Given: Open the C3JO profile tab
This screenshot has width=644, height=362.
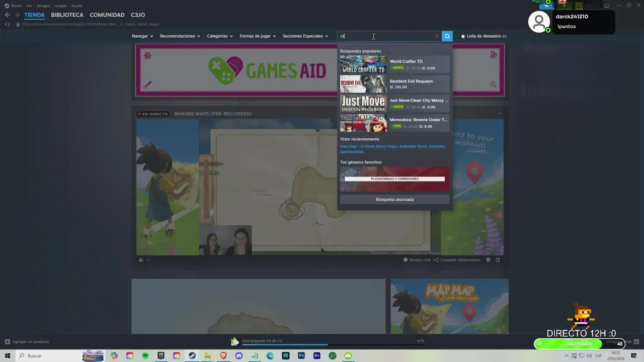Looking at the screenshot, I should coord(138,15).
